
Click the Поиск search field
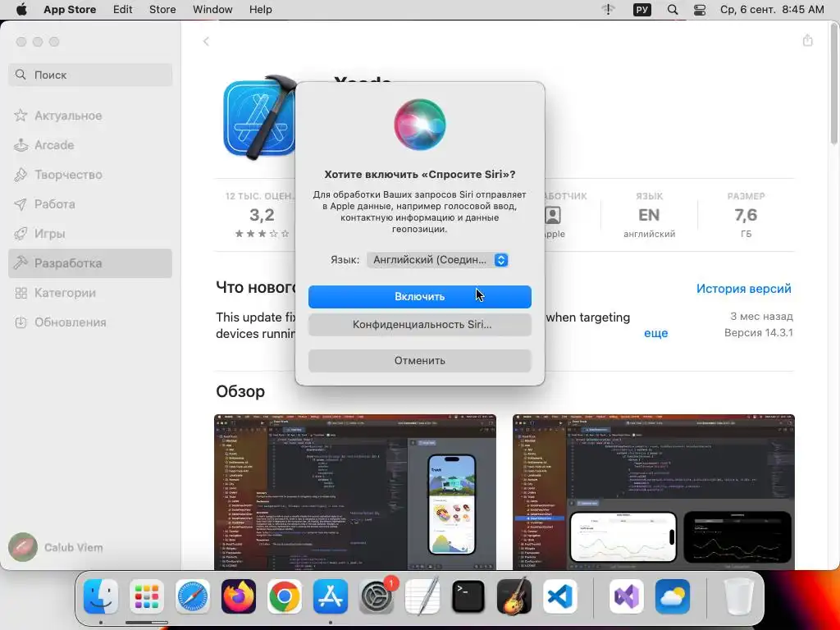[x=90, y=75]
